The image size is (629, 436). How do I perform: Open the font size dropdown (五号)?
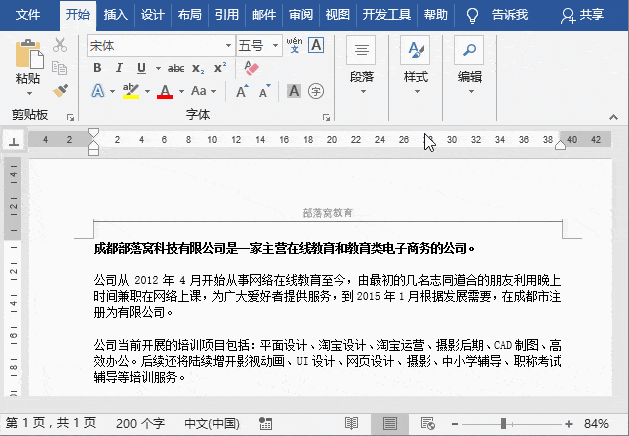pyautogui.click(x=275, y=45)
